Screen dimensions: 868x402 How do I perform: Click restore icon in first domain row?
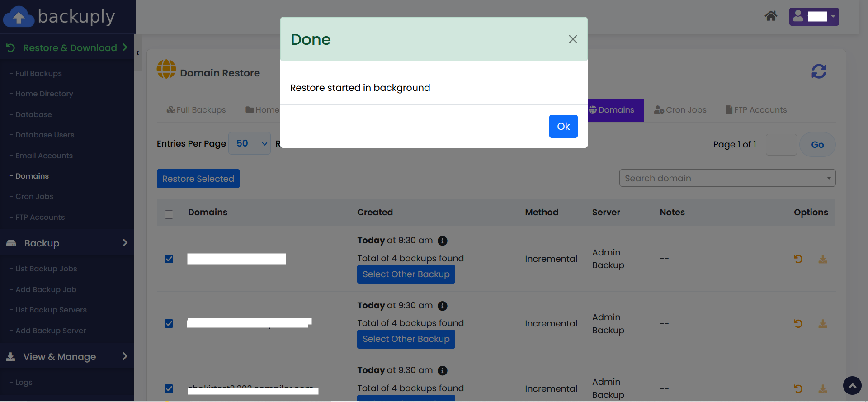[x=798, y=259]
